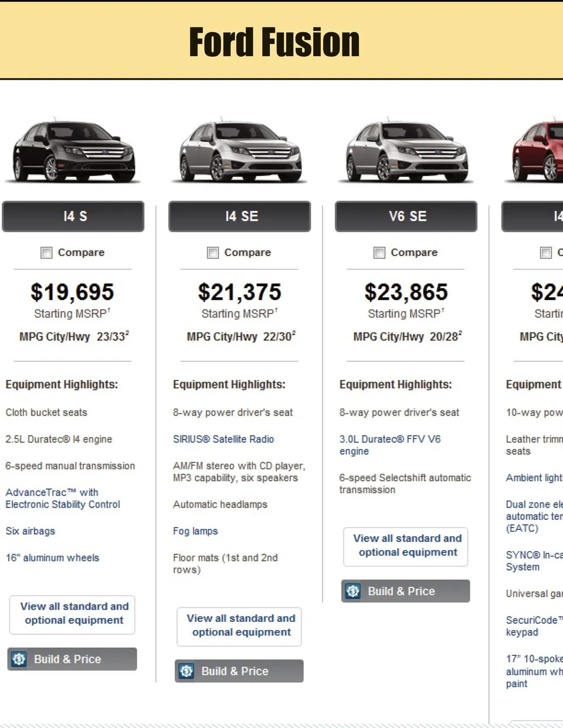Enable the Compare checkbox for I4 SE
The height and width of the screenshot is (728, 563).
tap(213, 253)
